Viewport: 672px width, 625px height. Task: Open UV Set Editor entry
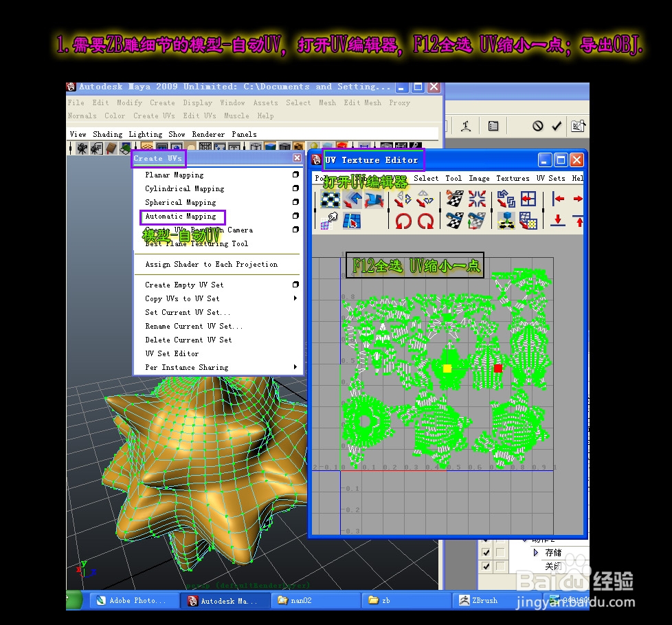[172, 353]
